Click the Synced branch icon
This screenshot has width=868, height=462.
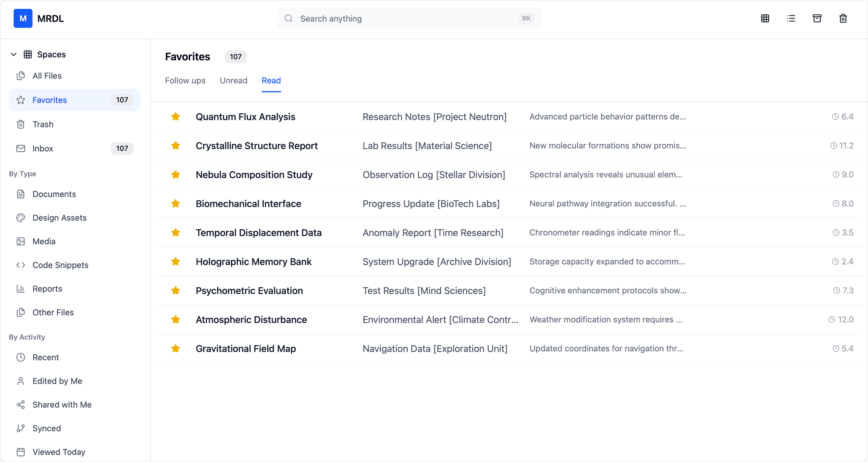[x=21, y=428]
